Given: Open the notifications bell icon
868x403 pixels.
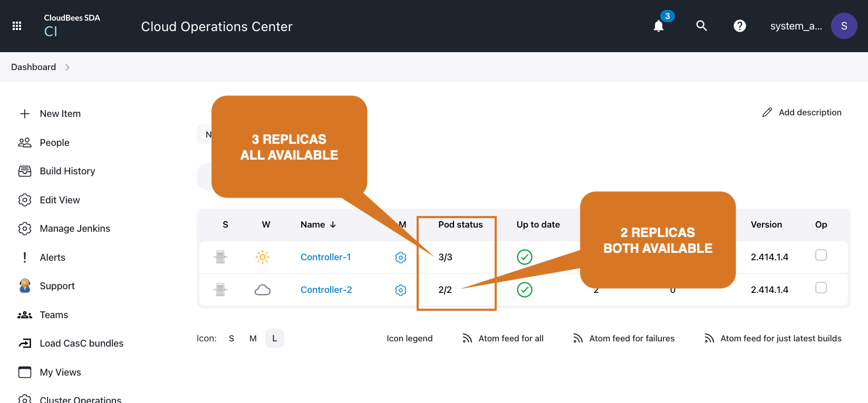Looking at the screenshot, I should click(659, 26).
